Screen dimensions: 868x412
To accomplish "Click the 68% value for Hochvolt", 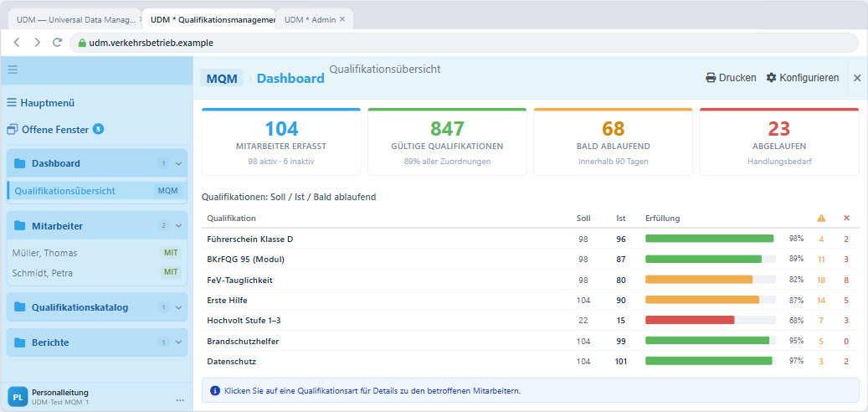I will 796,321.
